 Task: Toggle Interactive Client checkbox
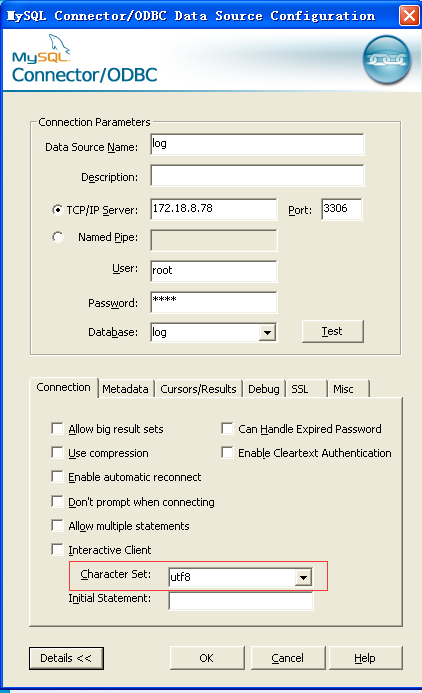pyautogui.click(x=57, y=549)
